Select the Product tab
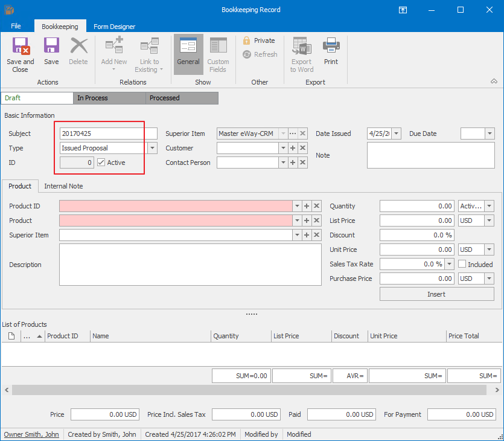The image size is (504, 441). point(20,186)
